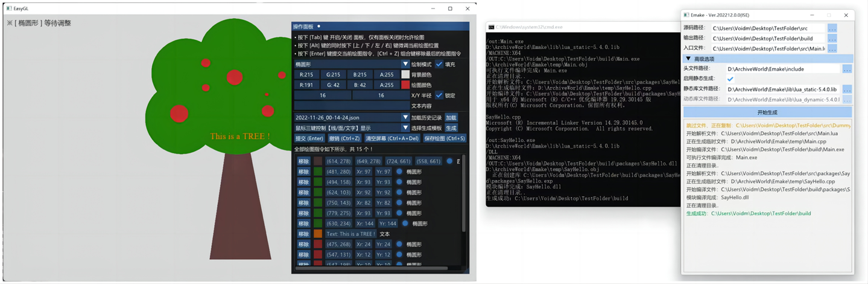
Task: Click the 文本内容 text input field
Action: 352,106
